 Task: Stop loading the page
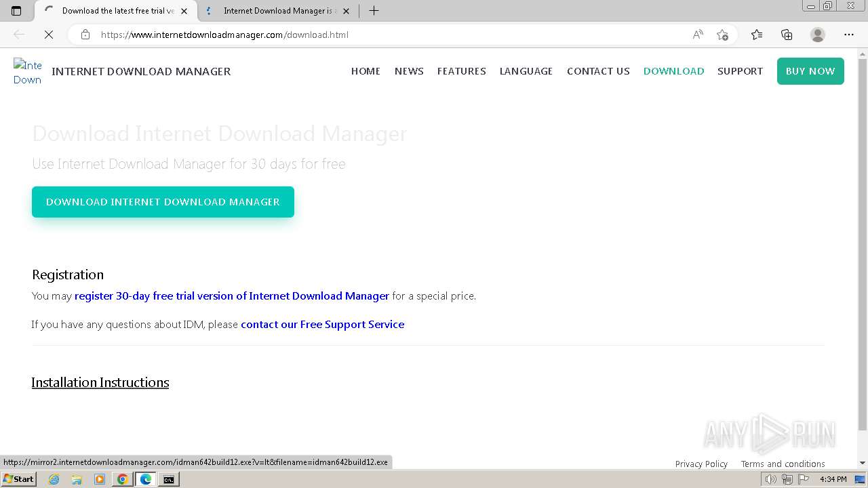pos(49,35)
